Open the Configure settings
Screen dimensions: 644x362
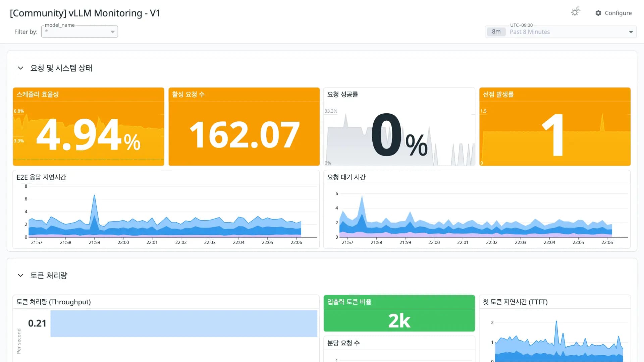(x=613, y=13)
